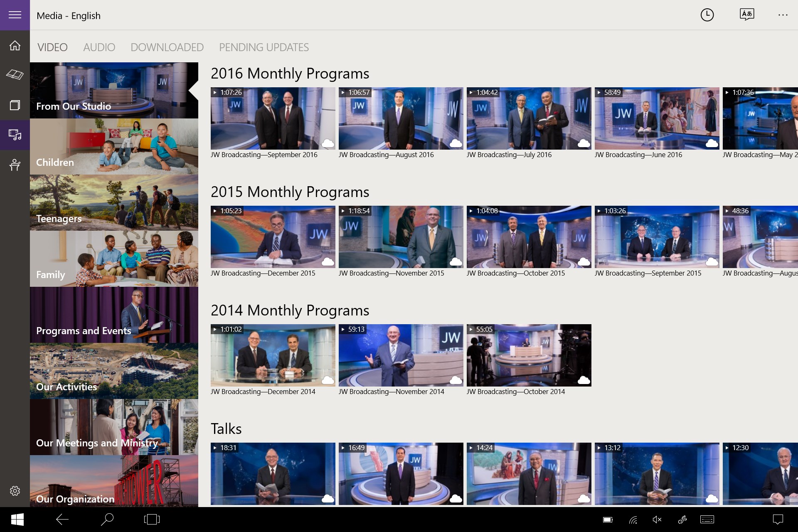This screenshot has height=532, width=798.
Task: Open the PENDING UPDATES tab
Action: (264, 47)
